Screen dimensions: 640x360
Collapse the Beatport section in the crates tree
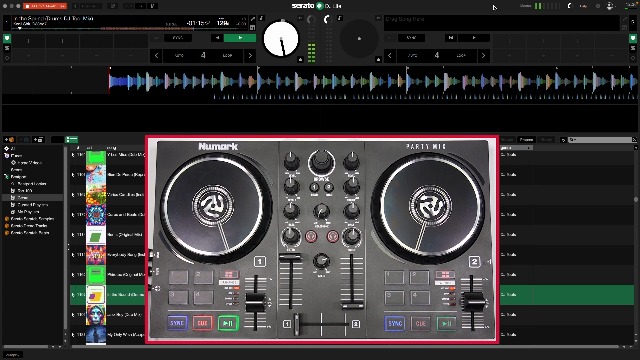pos(6,177)
